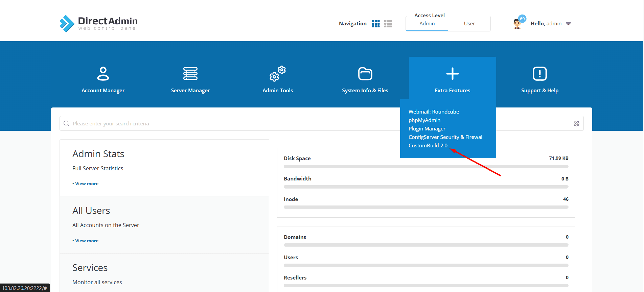Image resolution: width=644 pixels, height=292 pixels.
Task: Click the search settings gear icon
Action: [x=576, y=124]
